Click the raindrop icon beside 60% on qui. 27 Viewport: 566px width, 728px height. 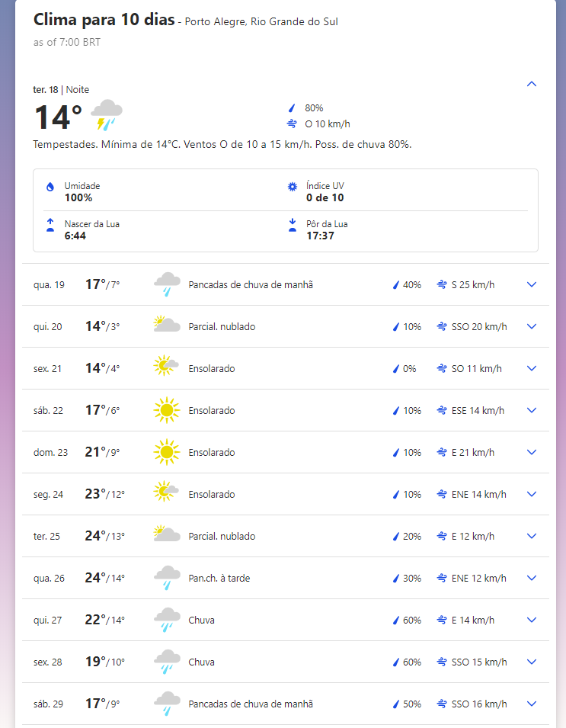pos(395,621)
